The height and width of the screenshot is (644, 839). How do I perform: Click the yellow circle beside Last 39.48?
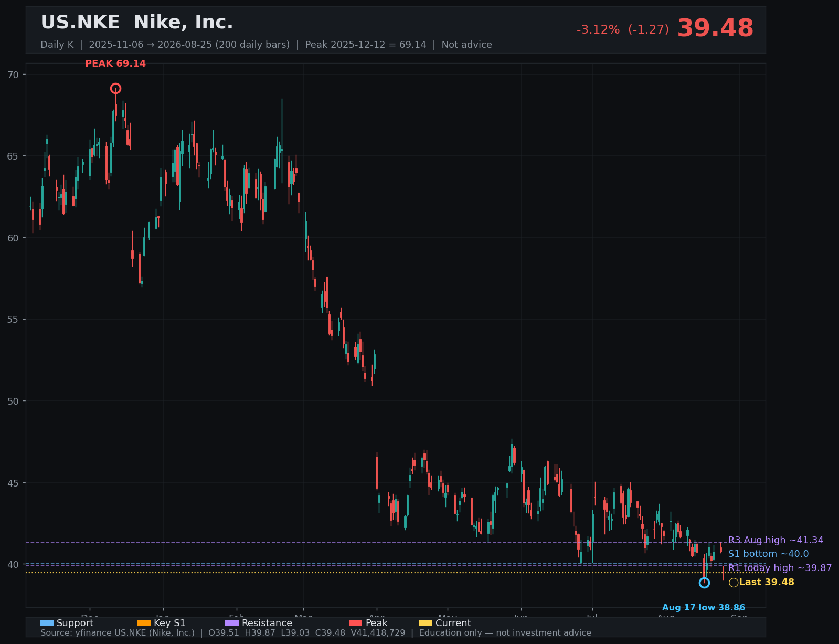tap(734, 583)
